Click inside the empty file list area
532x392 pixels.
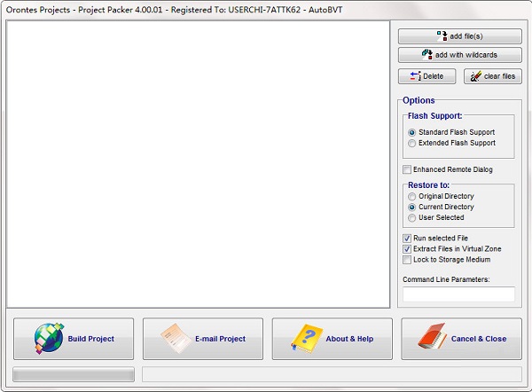198,164
